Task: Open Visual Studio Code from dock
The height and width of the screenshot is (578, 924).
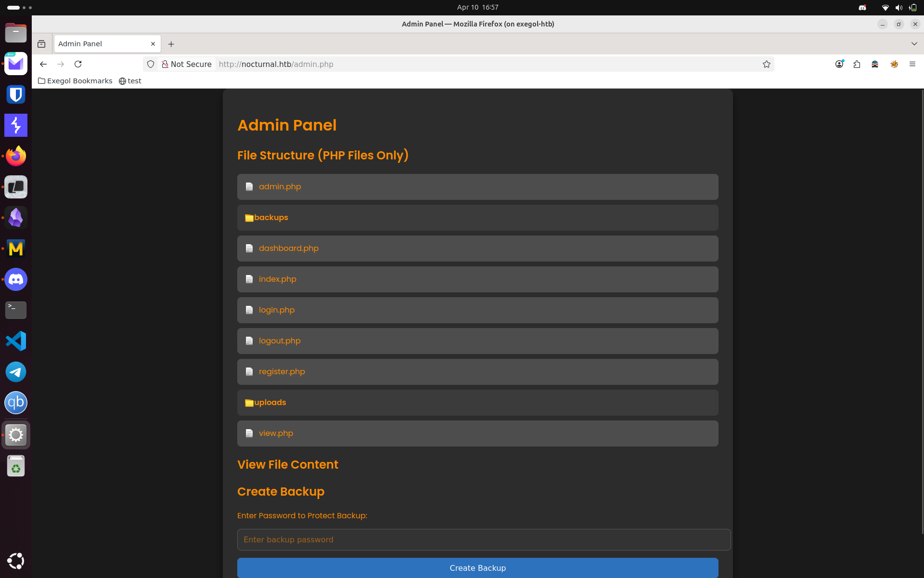Action: (16, 341)
